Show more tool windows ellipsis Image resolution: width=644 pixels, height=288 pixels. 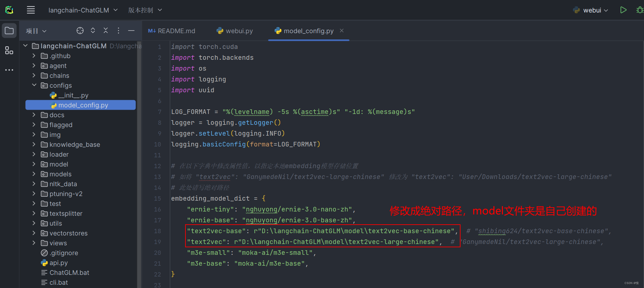(9, 70)
